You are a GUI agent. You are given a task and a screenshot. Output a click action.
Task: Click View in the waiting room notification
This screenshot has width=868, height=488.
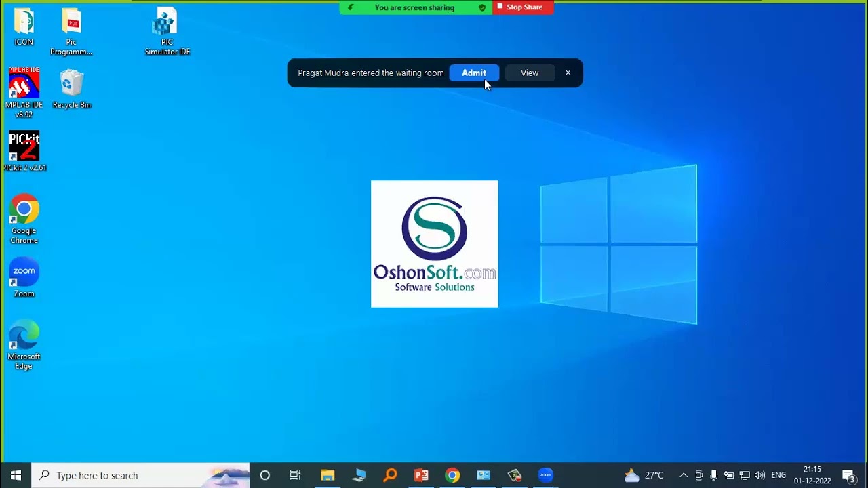530,73
